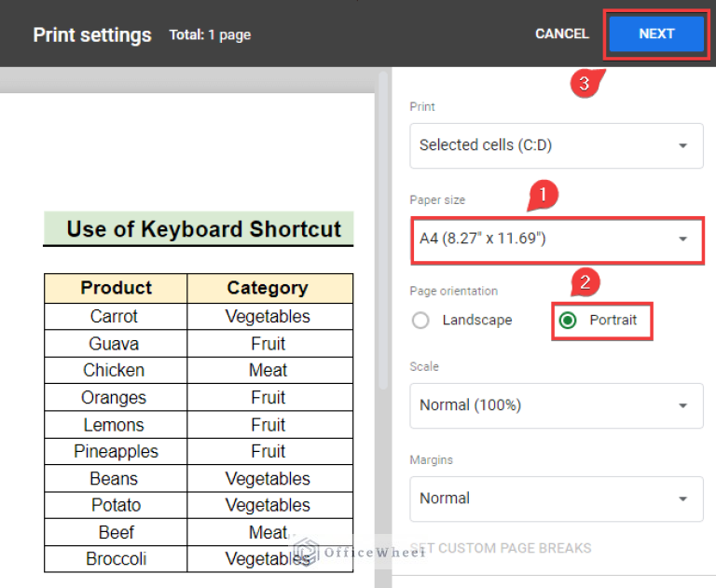Click the NEXT button
This screenshot has height=588, width=716.
click(x=656, y=34)
